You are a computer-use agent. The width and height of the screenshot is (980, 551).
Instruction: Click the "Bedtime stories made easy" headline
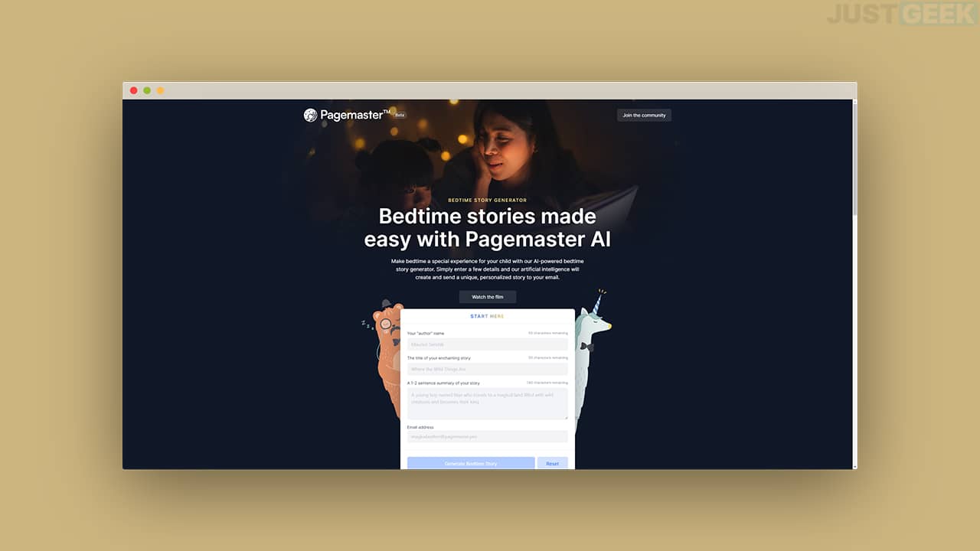(x=488, y=227)
